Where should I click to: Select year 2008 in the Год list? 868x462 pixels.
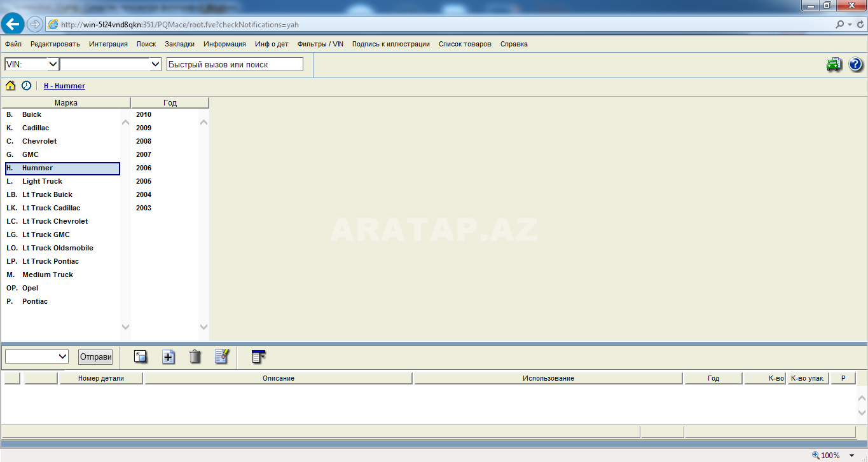[x=144, y=141]
